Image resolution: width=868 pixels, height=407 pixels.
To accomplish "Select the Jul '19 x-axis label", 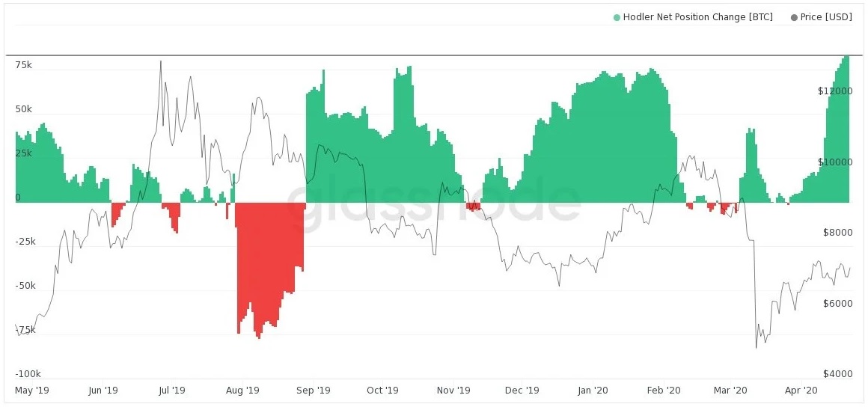I will click(171, 391).
